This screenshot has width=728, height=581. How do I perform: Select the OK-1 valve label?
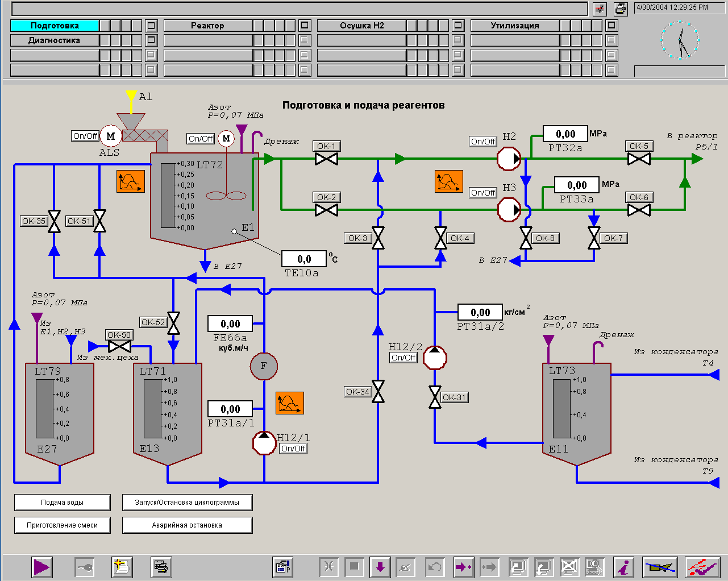coord(326,146)
